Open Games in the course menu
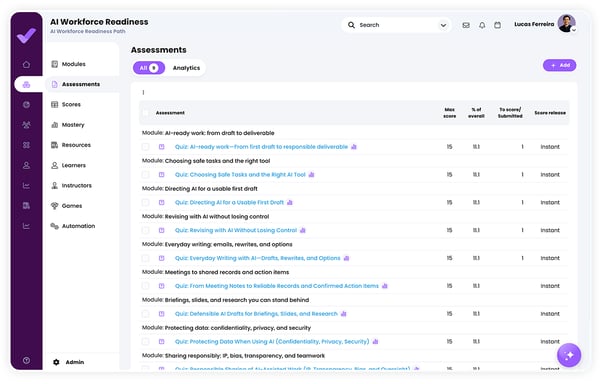 coord(67,206)
